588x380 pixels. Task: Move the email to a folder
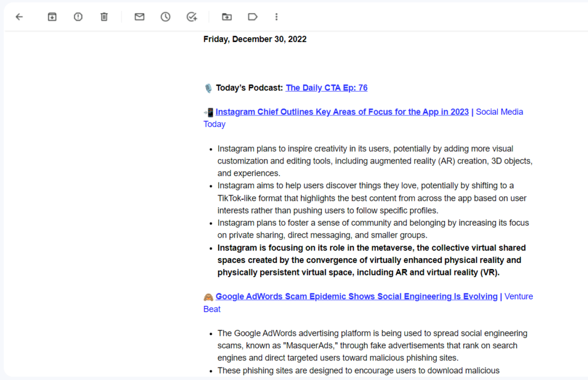click(227, 17)
